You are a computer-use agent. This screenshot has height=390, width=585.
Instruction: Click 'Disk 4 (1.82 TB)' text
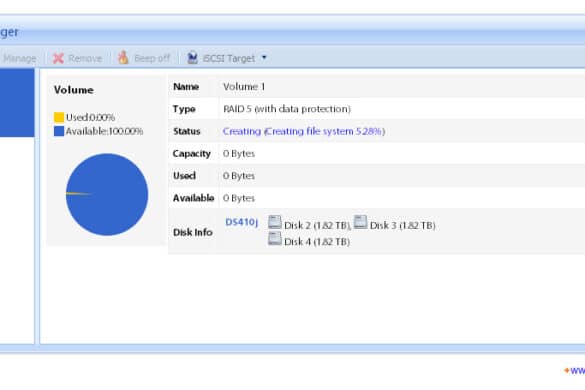317,242
